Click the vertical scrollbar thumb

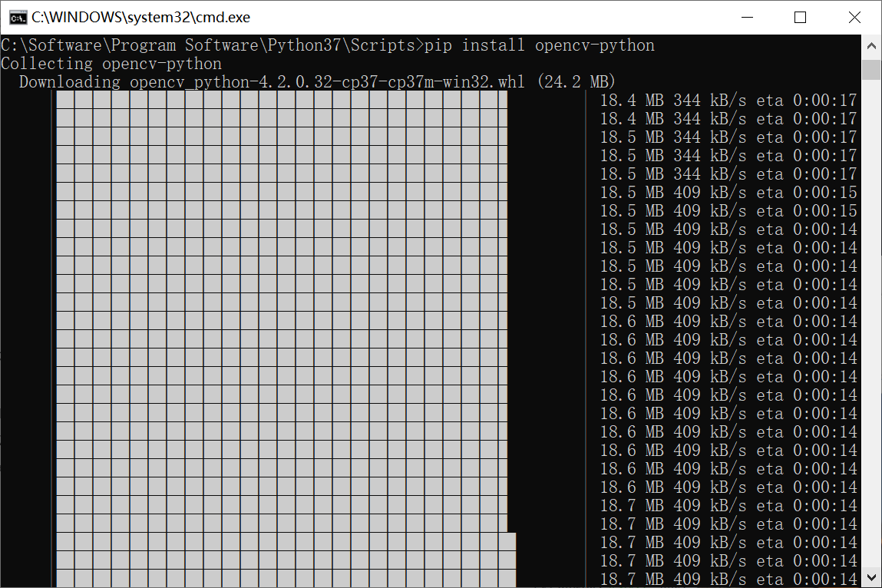pos(871,70)
